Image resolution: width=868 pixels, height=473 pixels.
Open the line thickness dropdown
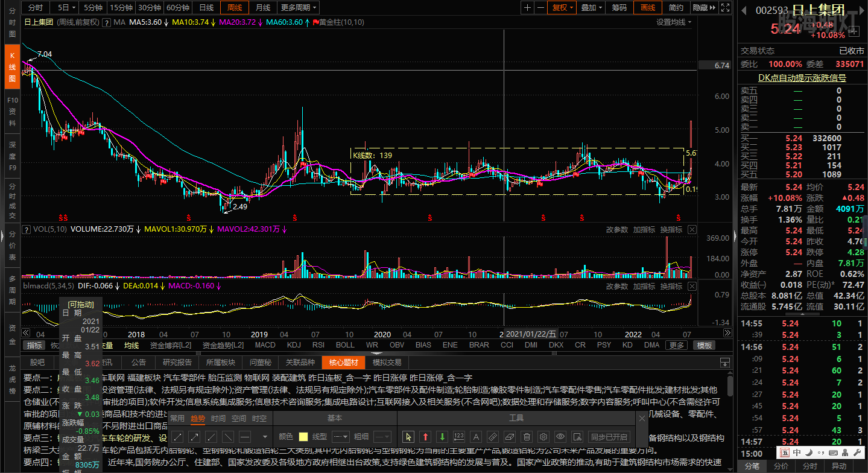click(382, 436)
